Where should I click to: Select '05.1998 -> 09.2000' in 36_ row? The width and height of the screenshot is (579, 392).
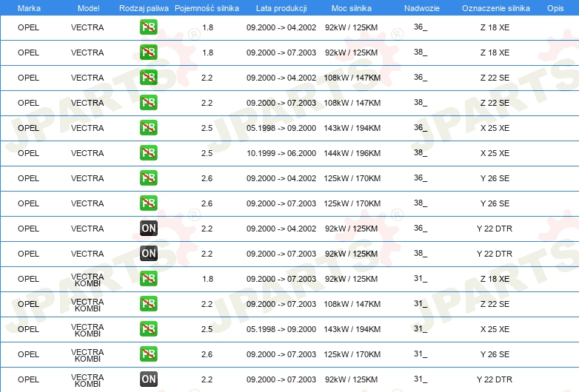tap(281, 128)
